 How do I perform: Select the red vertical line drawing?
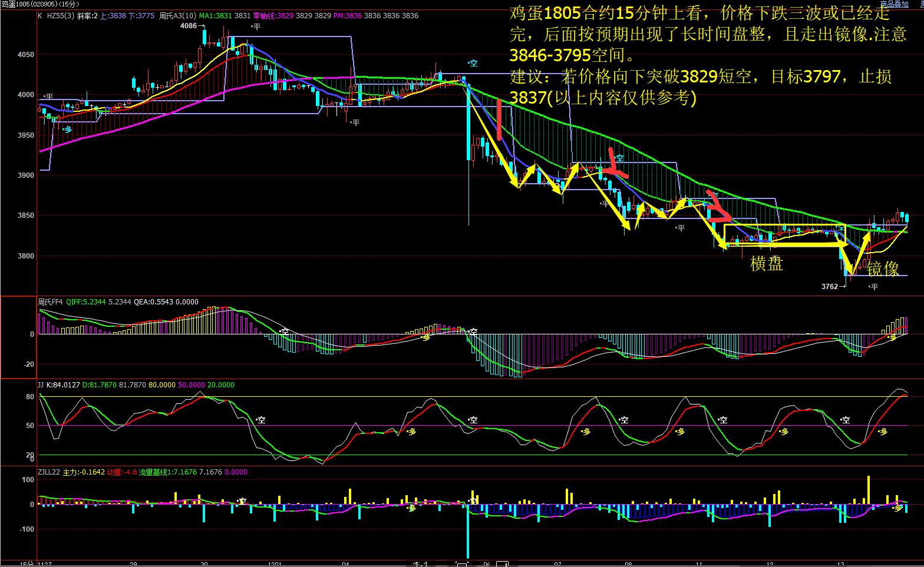499,120
